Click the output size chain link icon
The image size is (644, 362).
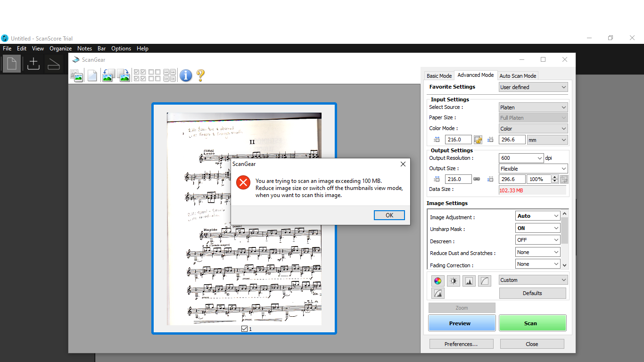pos(477,179)
